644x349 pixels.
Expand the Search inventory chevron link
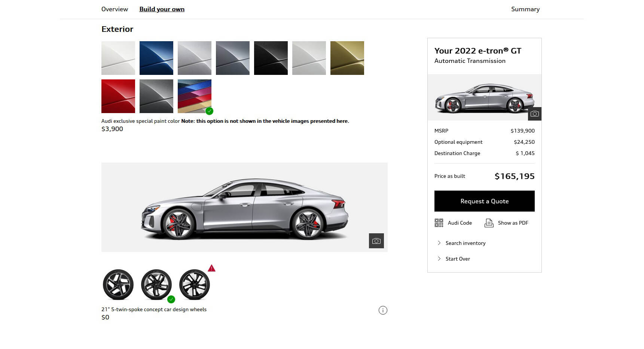coord(465,243)
